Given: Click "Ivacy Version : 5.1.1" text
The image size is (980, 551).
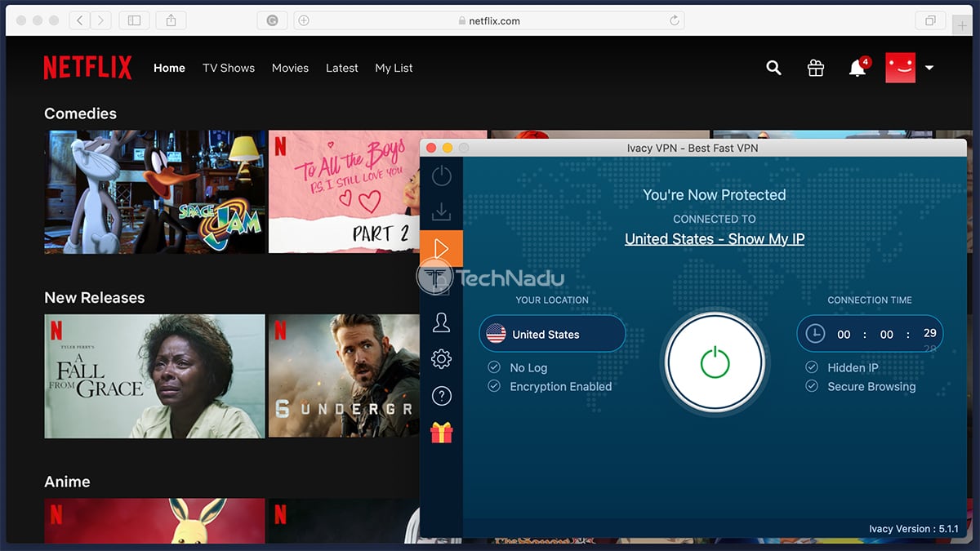Looking at the screenshot, I should click(914, 529).
